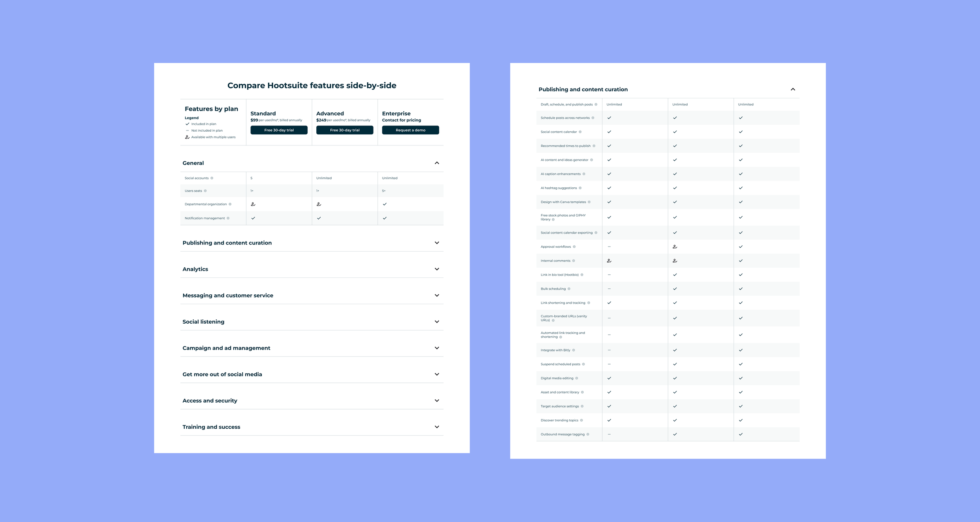The height and width of the screenshot is (522, 980).
Task: Click the Unlimited value for Advanced social accounts
Action: click(x=324, y=178)
